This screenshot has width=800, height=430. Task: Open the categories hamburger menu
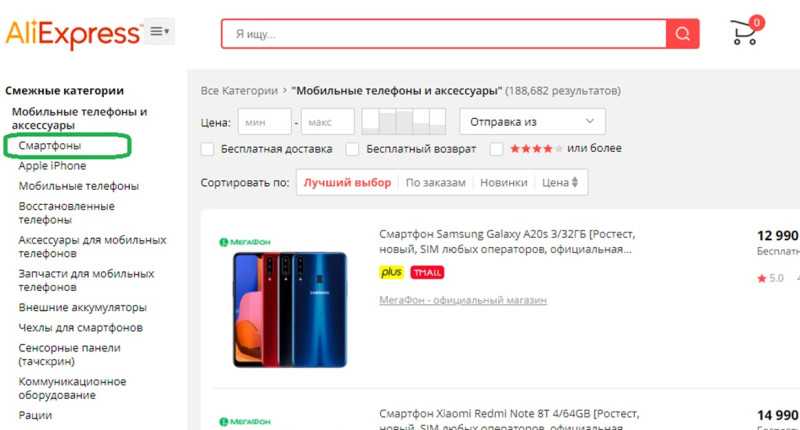click(x=159, y=32)
